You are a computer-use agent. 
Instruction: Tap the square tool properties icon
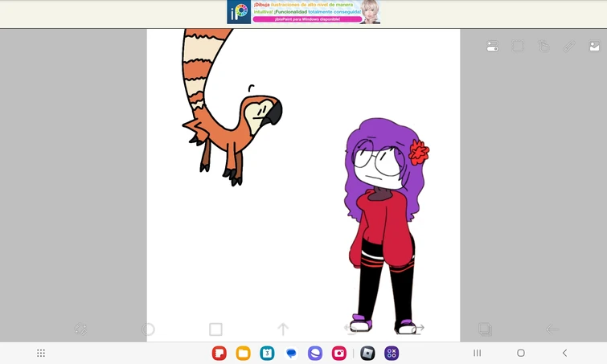215,329
